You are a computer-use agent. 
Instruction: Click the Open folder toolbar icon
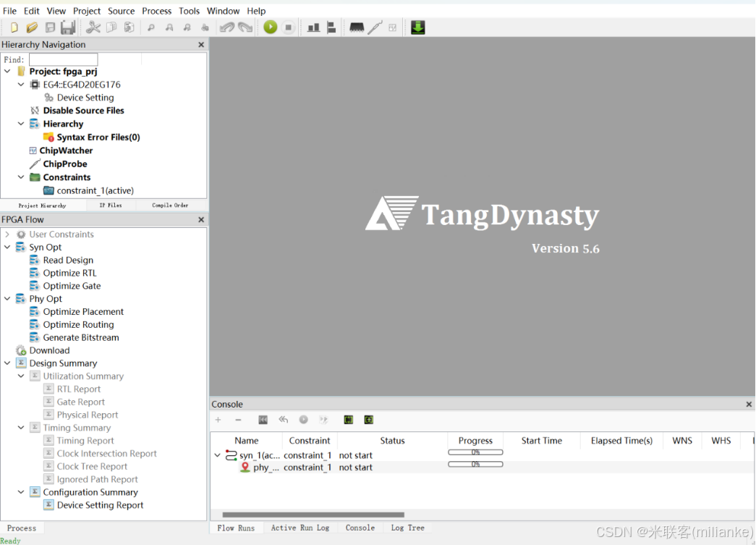pos(32,28)
